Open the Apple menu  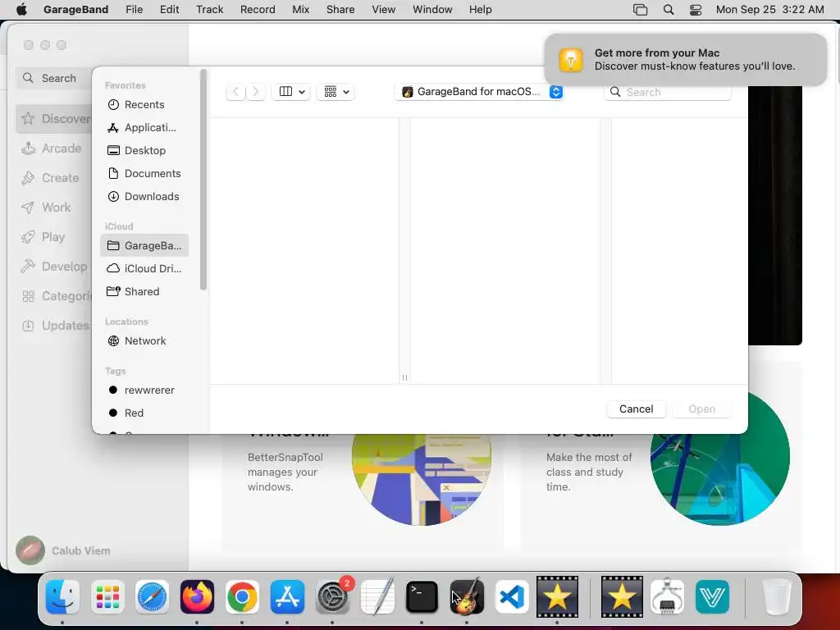21,10
